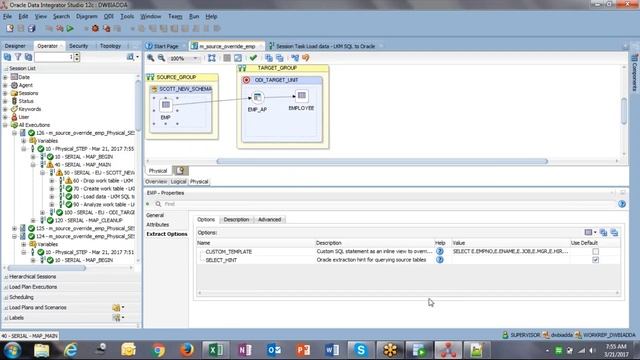
Task: Switch to the Start Page editor tab
Action: (162, 46)
